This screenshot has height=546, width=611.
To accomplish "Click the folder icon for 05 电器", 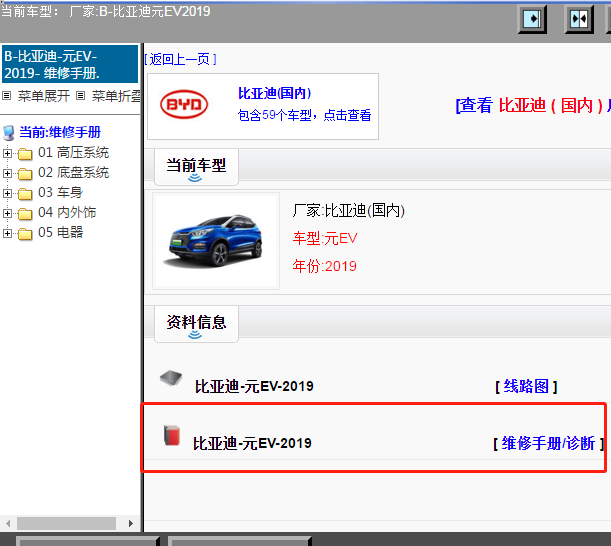I will [x=25, y=234].
